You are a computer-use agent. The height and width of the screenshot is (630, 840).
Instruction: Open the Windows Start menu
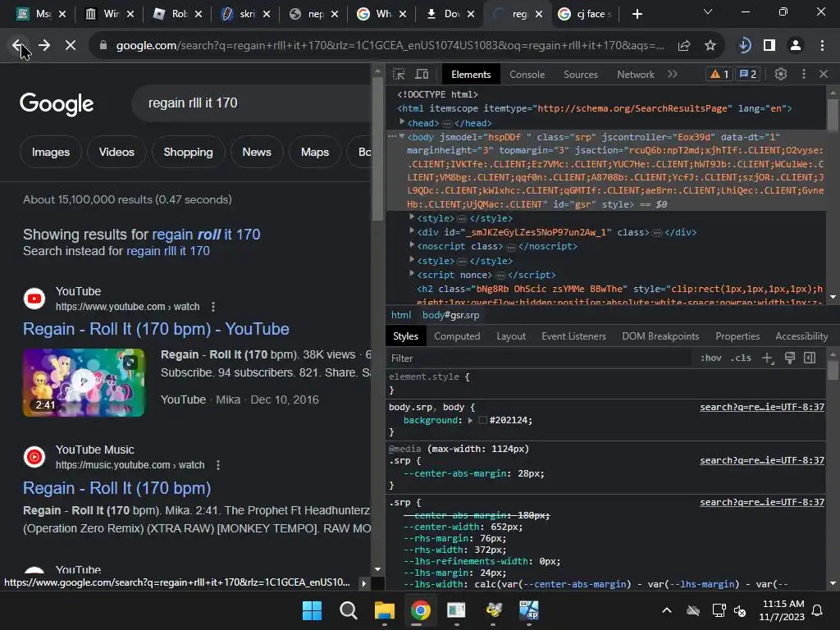tap(312, 610)
